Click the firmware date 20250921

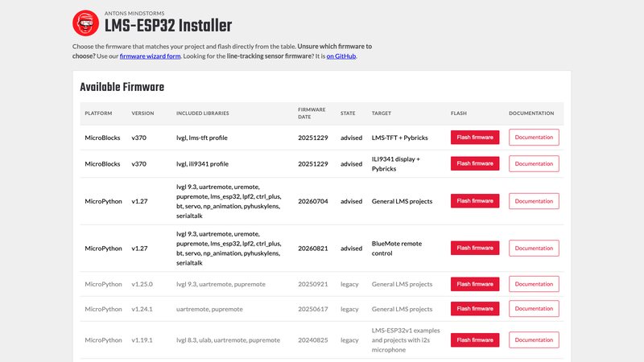pos(313,284)
